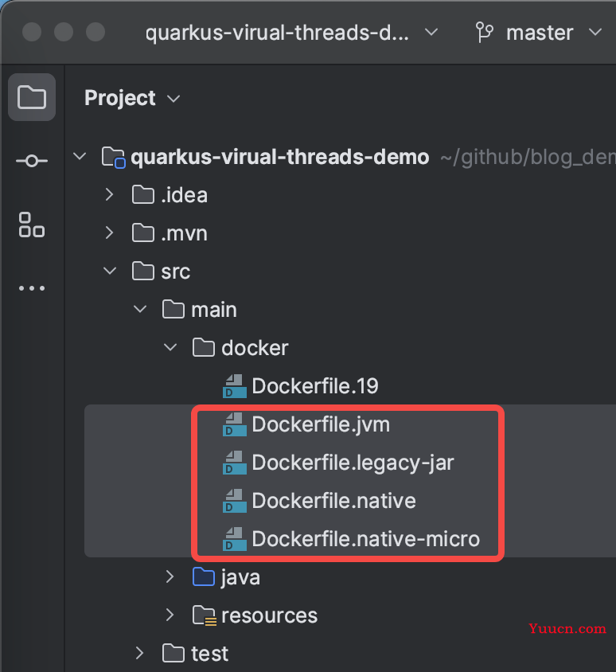
Task: Click the Dockerfile.19 file icon
Action: tap(235, 386)
